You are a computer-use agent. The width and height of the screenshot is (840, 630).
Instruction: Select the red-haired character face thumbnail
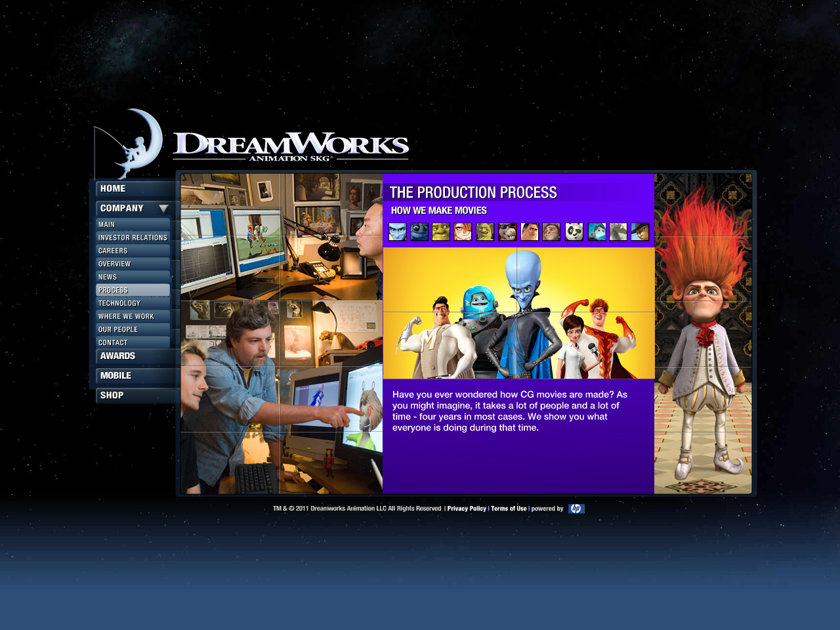pyautogui.click(x=463, y=232)
